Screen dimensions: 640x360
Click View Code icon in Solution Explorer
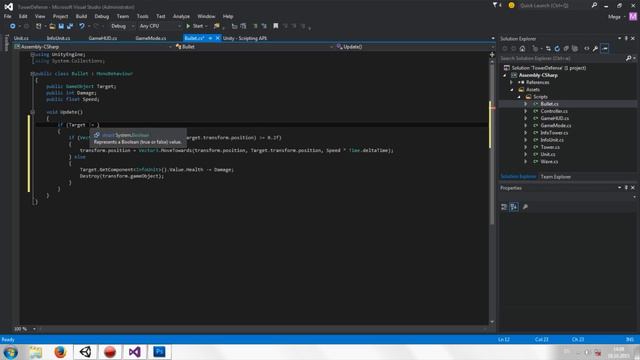(x=587, y=49)
